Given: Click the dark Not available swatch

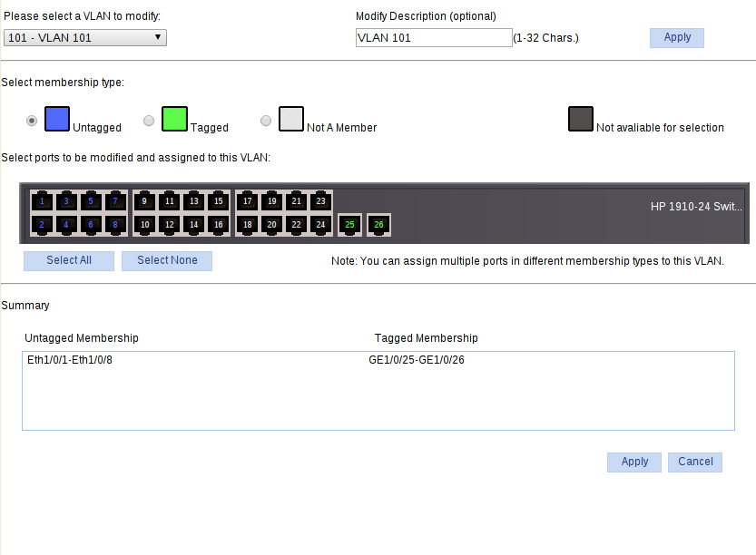Looking at the screenshot, I should [x=581, y=119].
